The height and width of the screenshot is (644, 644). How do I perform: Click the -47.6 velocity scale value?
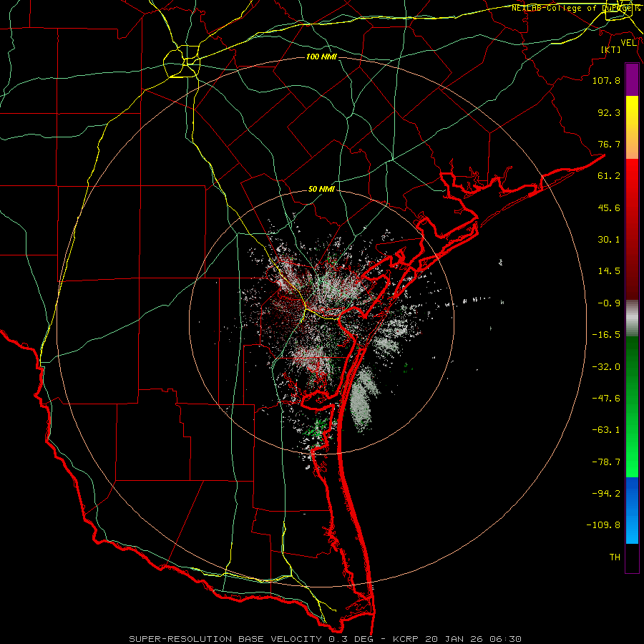pos(606,399)
